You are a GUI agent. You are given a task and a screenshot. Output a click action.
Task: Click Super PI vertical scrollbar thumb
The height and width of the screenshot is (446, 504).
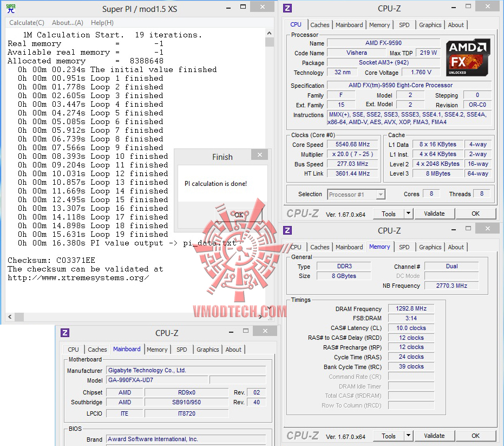(x=270, y=42)
